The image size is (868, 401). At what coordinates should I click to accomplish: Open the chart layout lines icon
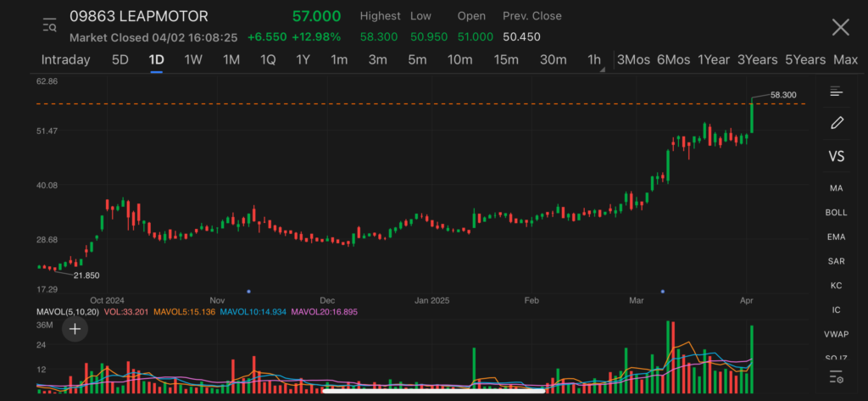[836, 92]
